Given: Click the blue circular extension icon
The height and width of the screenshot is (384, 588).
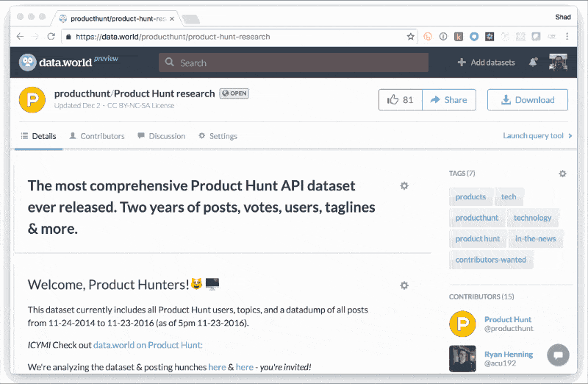Looking at the screenshot, I should [x=474, y=36].
